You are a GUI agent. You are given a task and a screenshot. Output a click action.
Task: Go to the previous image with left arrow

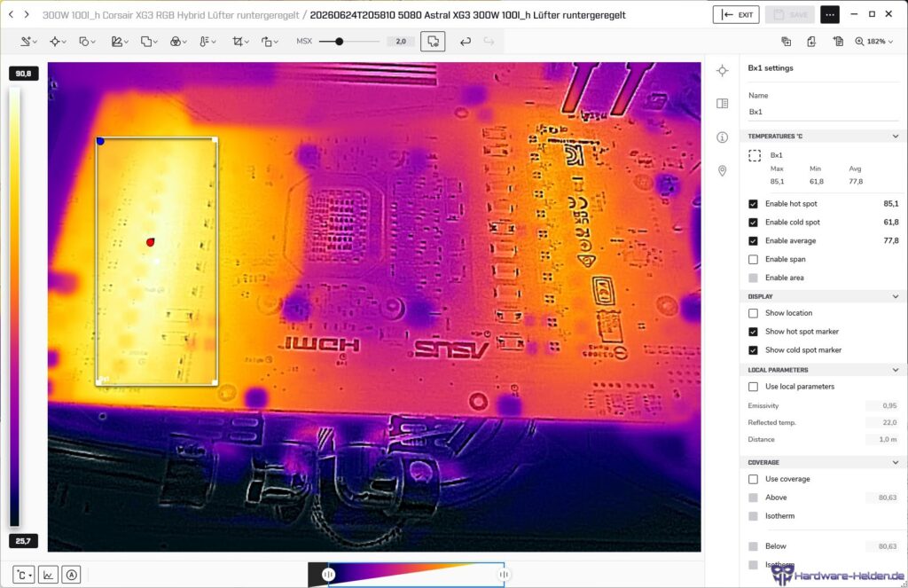11,14
